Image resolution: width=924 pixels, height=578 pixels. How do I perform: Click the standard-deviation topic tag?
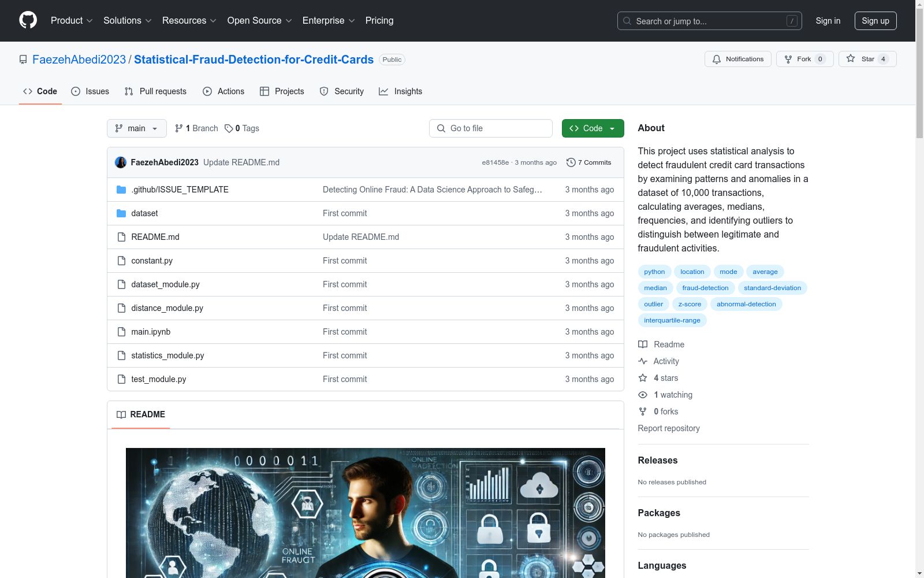pyautogui.click(x=772, y=288)
